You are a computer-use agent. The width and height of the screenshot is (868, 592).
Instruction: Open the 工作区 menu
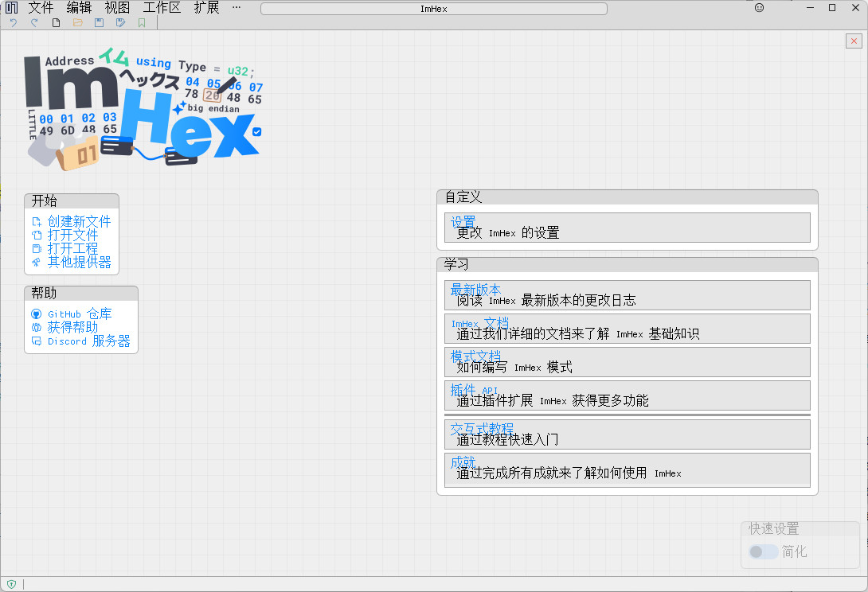(162, 8)
